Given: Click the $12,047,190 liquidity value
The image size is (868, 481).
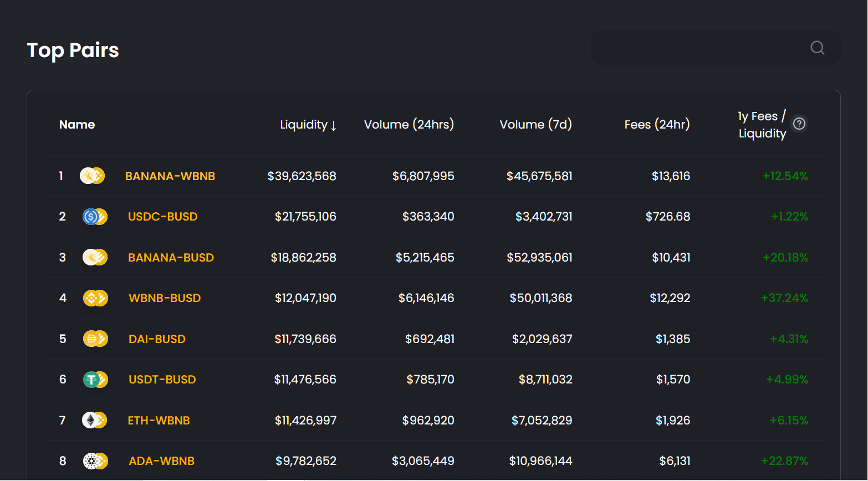Looking at the screenshot, I should pos(306,298).
